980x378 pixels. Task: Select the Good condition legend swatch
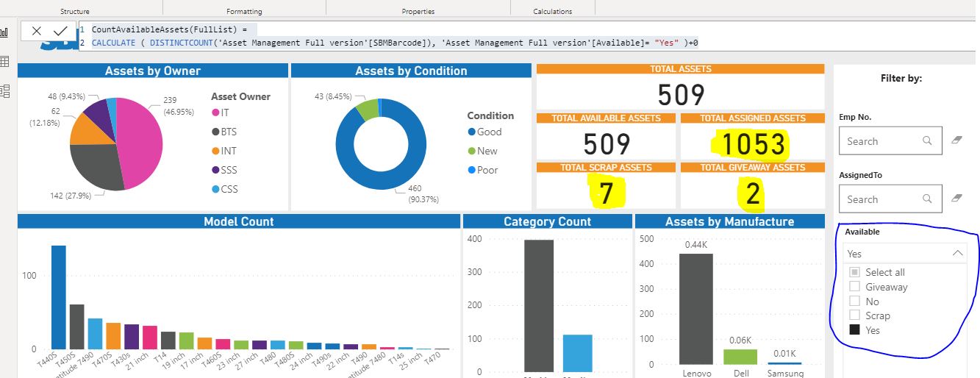pyautogui.click(x=471, y=132)
